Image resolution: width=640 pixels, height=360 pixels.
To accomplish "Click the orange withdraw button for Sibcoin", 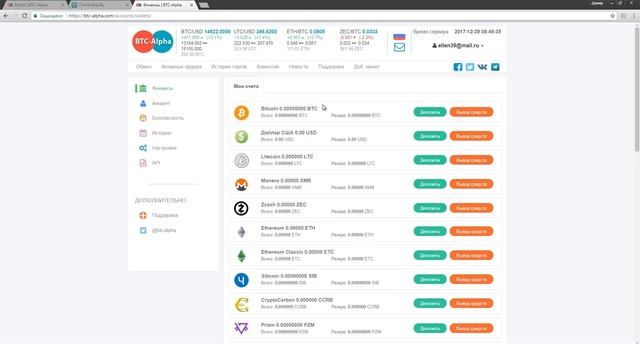I will coord(471,280).
